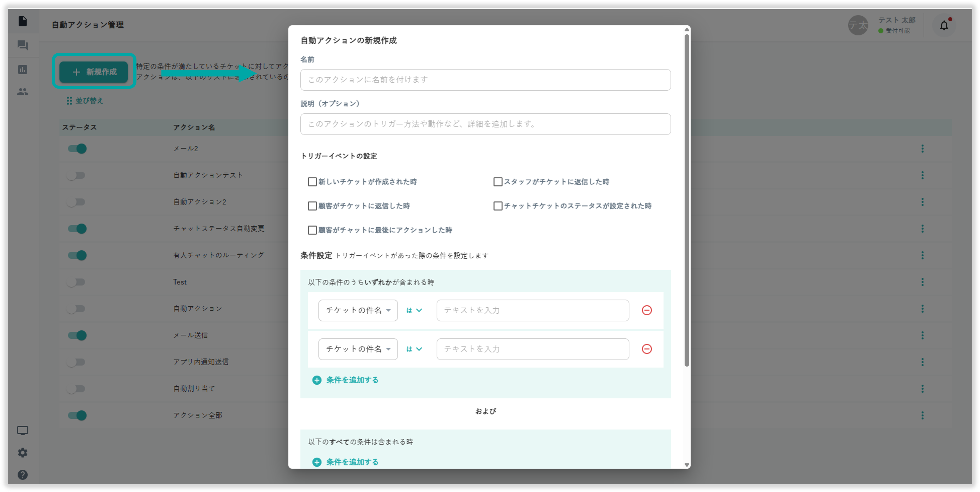Click the settings gear sidebar icon
The width and height of the screenshot is (980, 492).
[22, 452]
